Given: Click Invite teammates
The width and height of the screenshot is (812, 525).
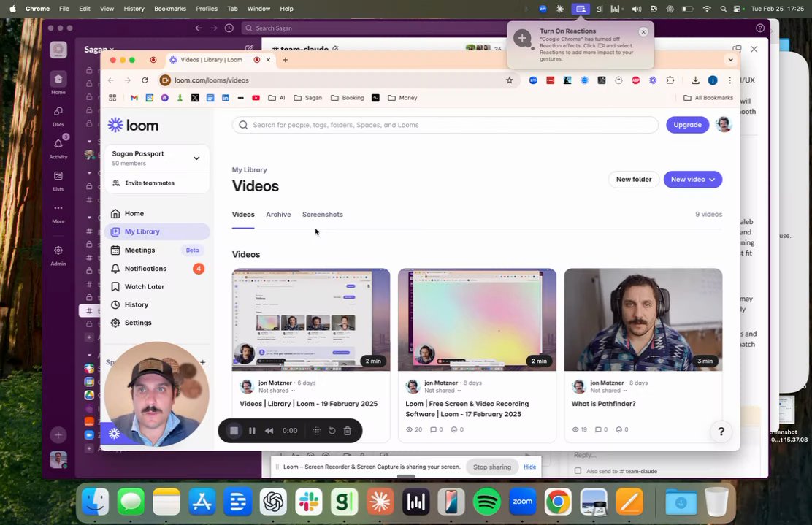Looking at the screenshot, I should pyautogui.click(x=149, y=183).
